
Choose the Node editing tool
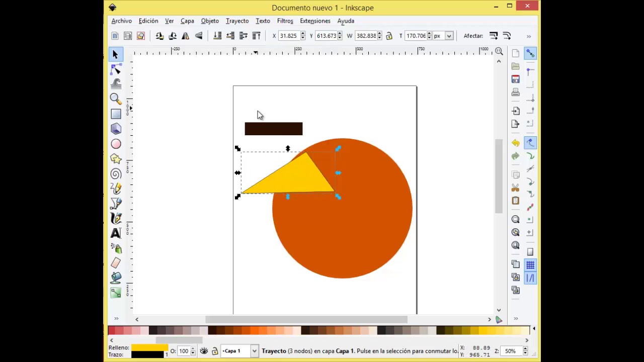point(116,69)
